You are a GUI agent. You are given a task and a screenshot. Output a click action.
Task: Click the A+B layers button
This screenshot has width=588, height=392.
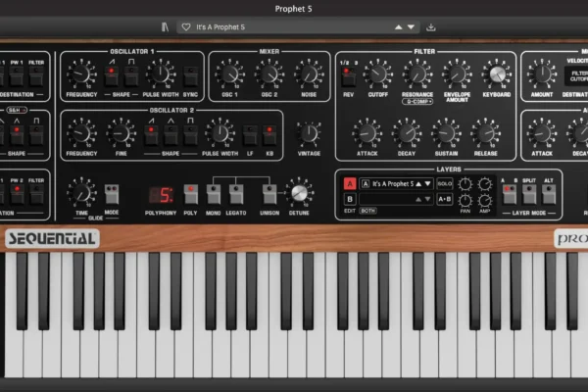pos(445,199)
